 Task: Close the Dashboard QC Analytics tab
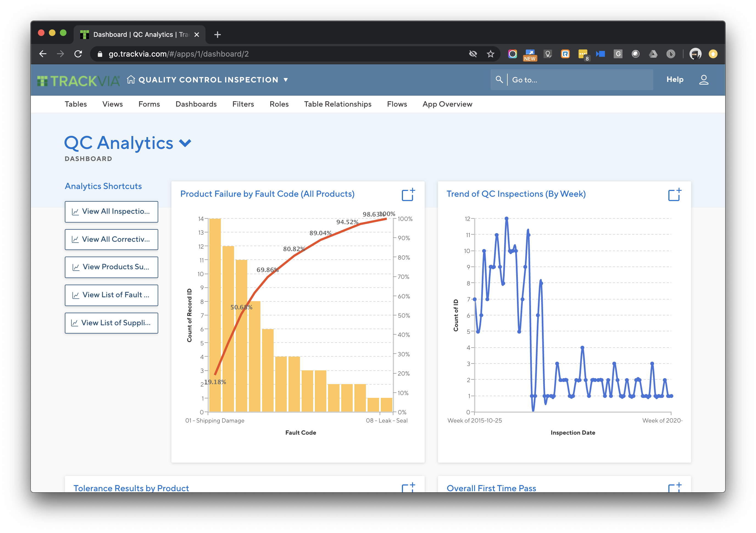(x=197, y=35)
